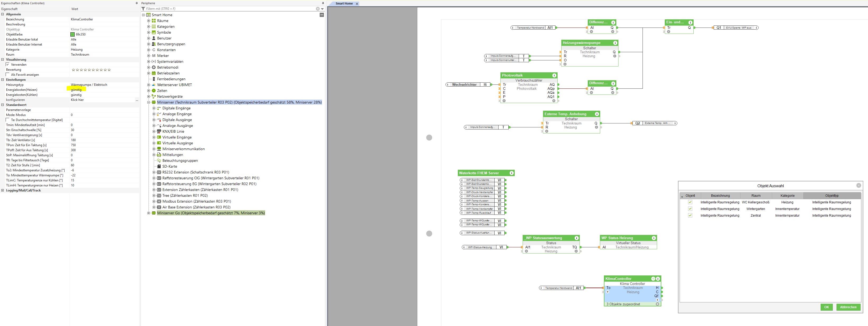Collapse the Allgemein properties section
The height and width of the screenshot is (326, 868).
tap(3, 14)
